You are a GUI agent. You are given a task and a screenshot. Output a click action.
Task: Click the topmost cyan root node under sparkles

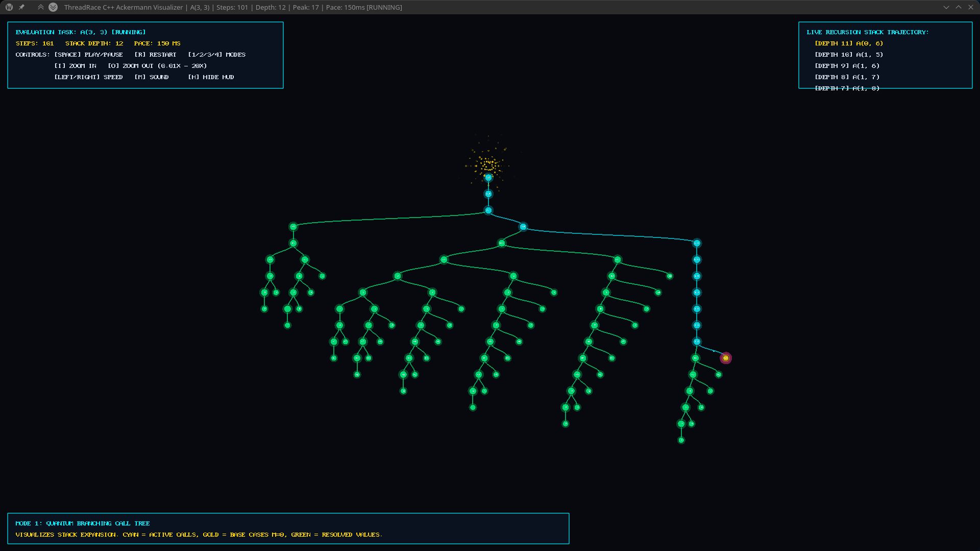(x=488, y=178)
